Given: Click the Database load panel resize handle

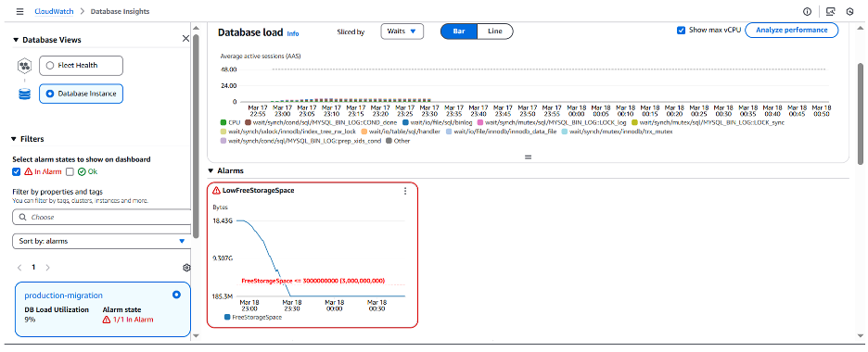Looking at the screenshot, I should pos(528,157).
